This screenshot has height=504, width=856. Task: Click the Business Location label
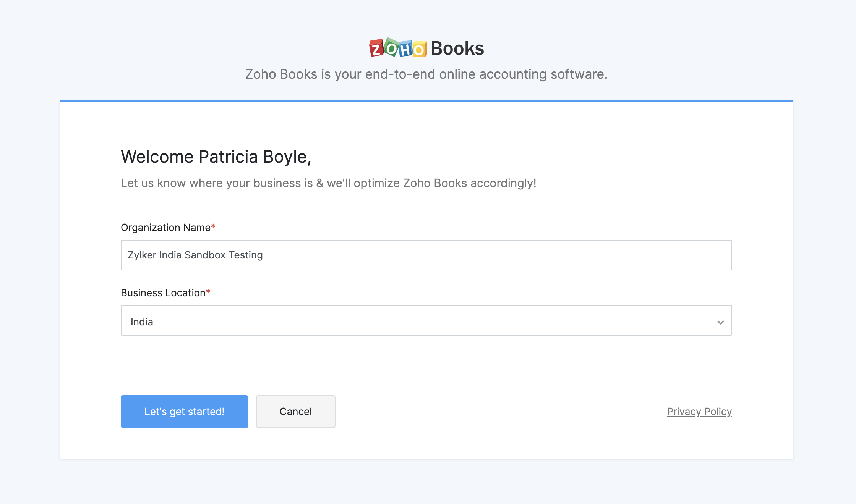point(163,293)
